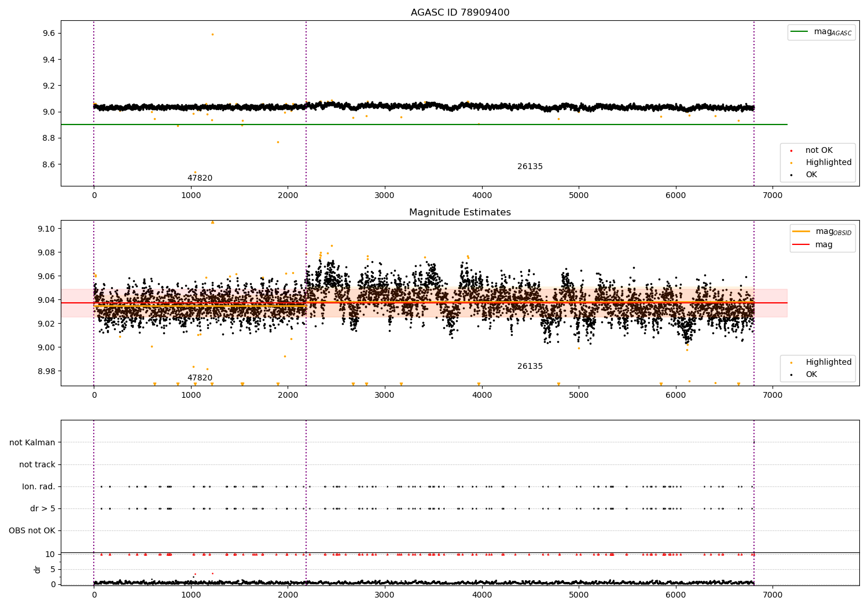868x608 pixels.
Task: Click the 4000 x-axis tick of Magnitude Estimates plot
Action: [481, 395]
